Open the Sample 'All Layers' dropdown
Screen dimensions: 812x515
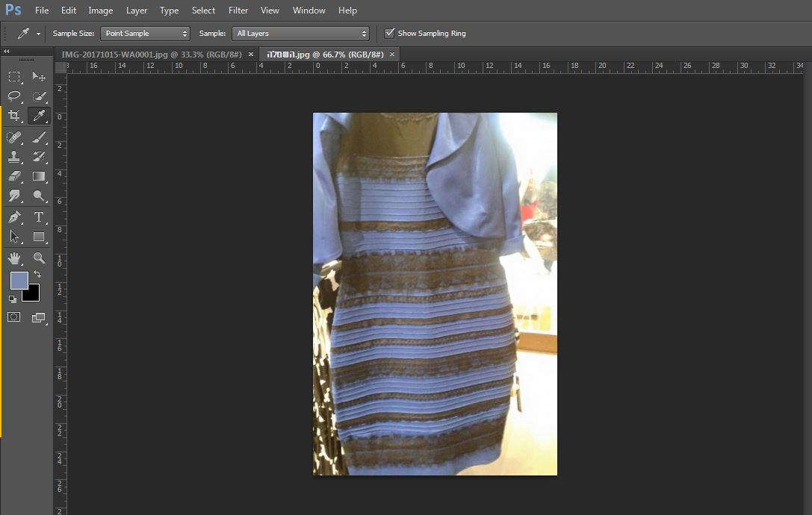point(301,34)
